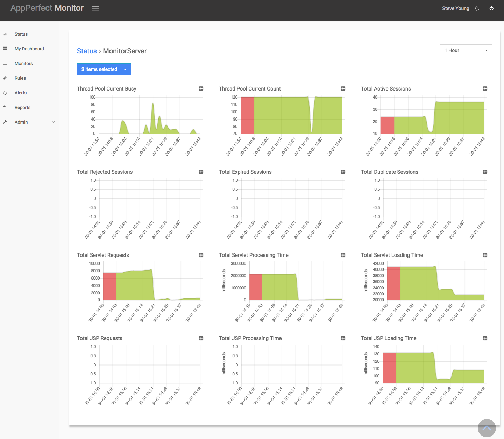Click the Steve Young user name

pyautogui.click(x=455, y=8)
